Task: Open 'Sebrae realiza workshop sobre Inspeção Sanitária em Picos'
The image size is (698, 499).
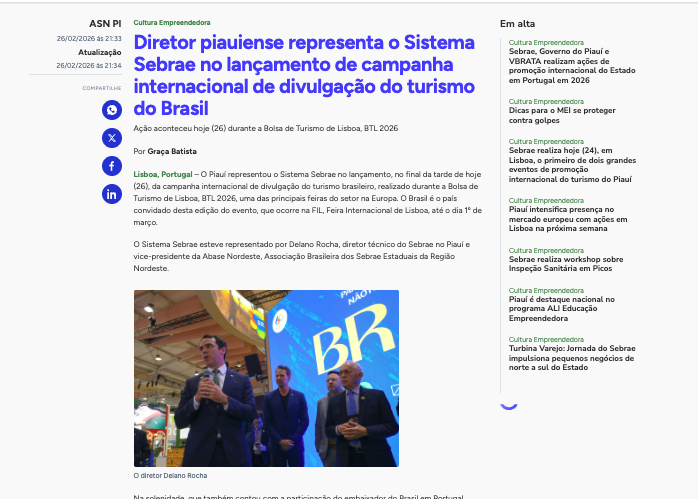Action: [x=566, y=264]
